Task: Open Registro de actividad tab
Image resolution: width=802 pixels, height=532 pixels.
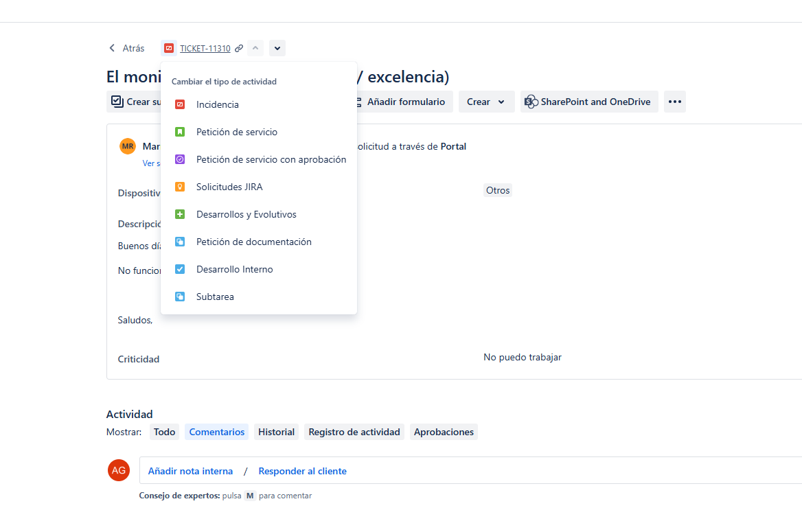Action: [x=354, y=432]
